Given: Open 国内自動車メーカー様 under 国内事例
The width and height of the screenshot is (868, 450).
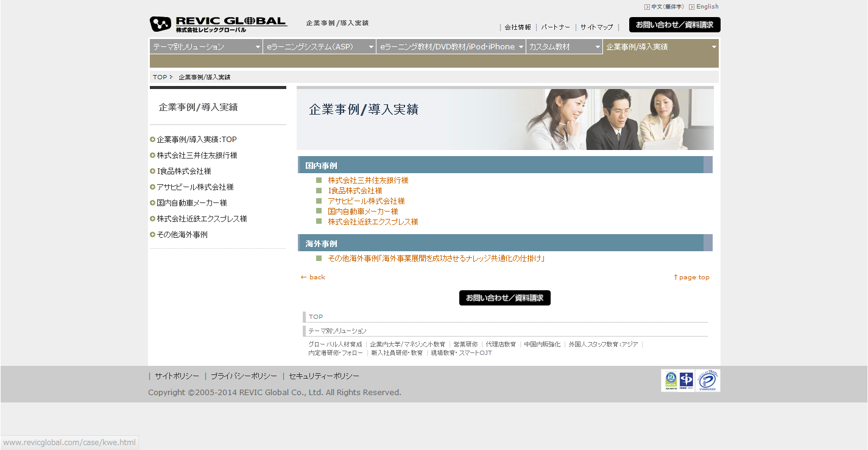Looking at the screenshot, I should click(363, 212).
